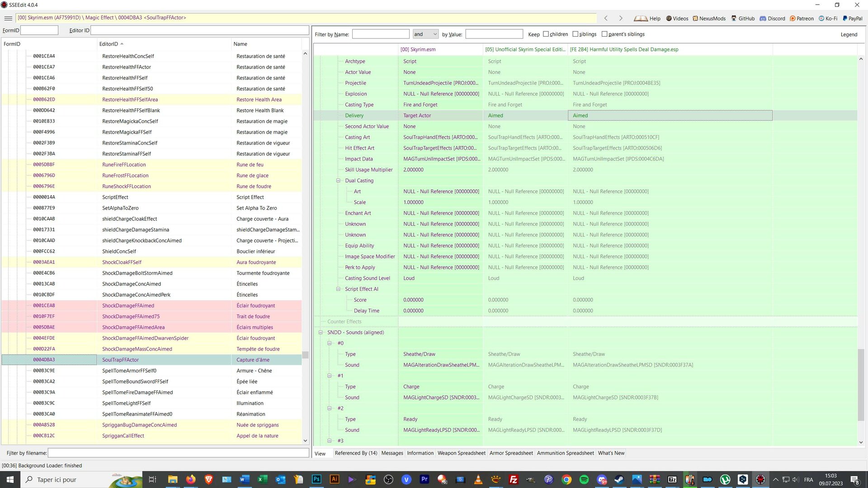Focus the Editor ID search field
The image size is (868, 488).
click(200, 30)
